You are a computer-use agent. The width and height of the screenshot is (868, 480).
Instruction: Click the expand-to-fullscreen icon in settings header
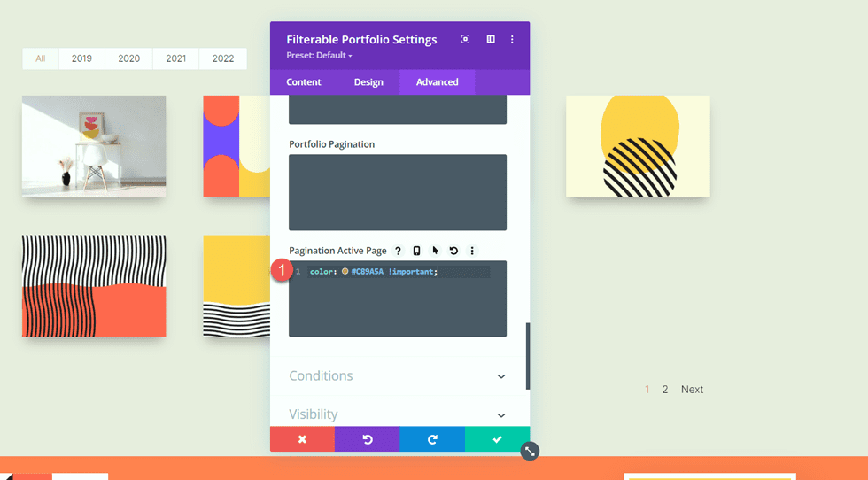point(466,40)
